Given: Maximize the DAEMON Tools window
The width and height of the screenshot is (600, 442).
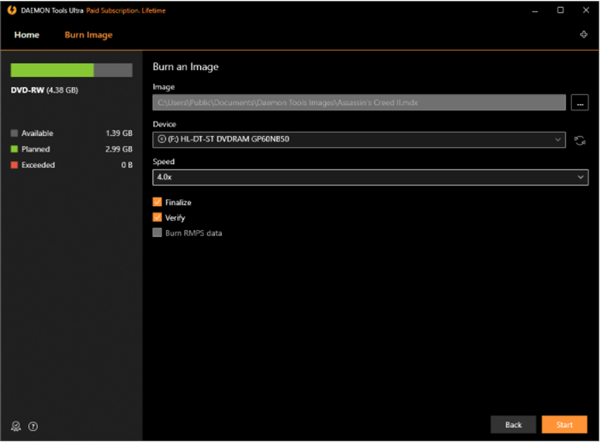Looking at the screenshot, I should coord(560,10).
